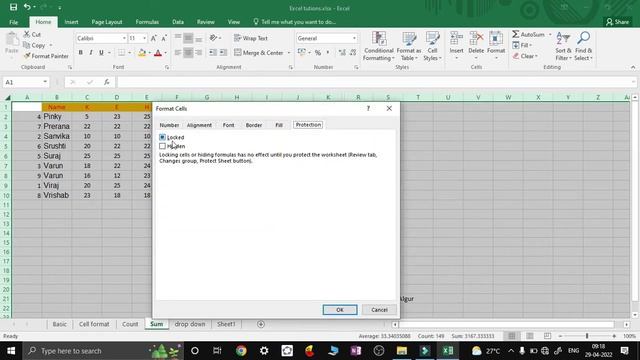Switch to the Insert ribbon tab
The width and height of the screenshot is (640, 360).
[x=71, y=22]
